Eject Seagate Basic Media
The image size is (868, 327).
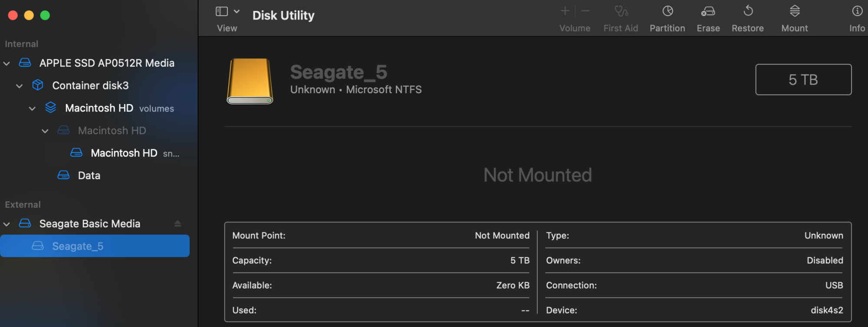[x=178, y=224]
